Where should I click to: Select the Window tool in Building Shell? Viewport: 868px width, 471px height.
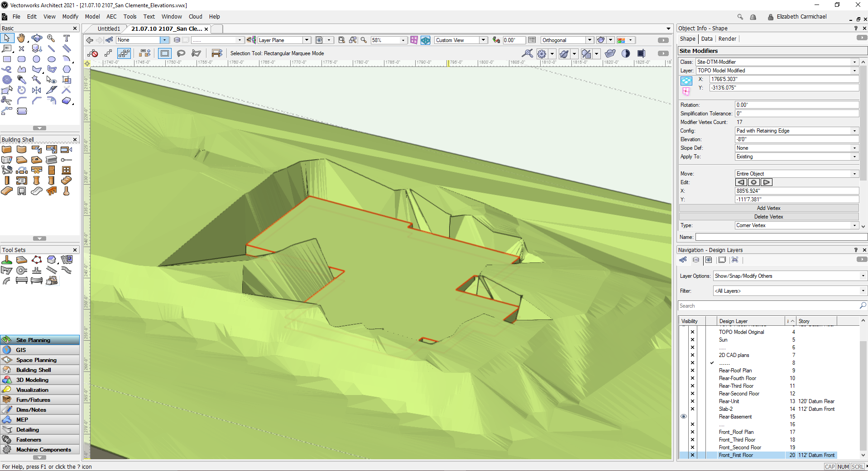[x=67, y=170]
